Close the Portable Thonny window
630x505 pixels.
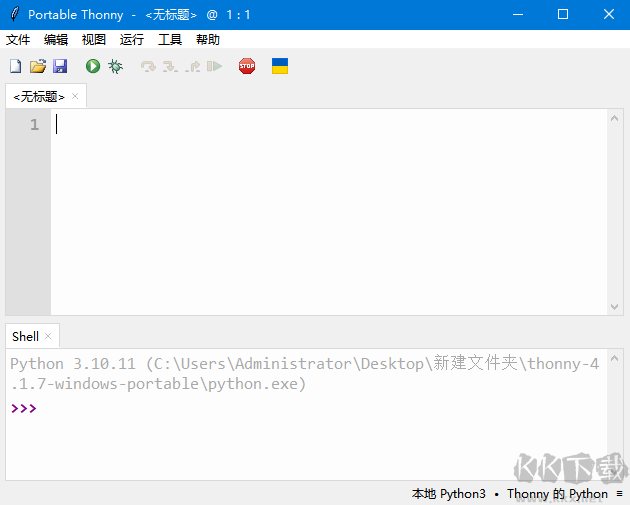(609, 14)
